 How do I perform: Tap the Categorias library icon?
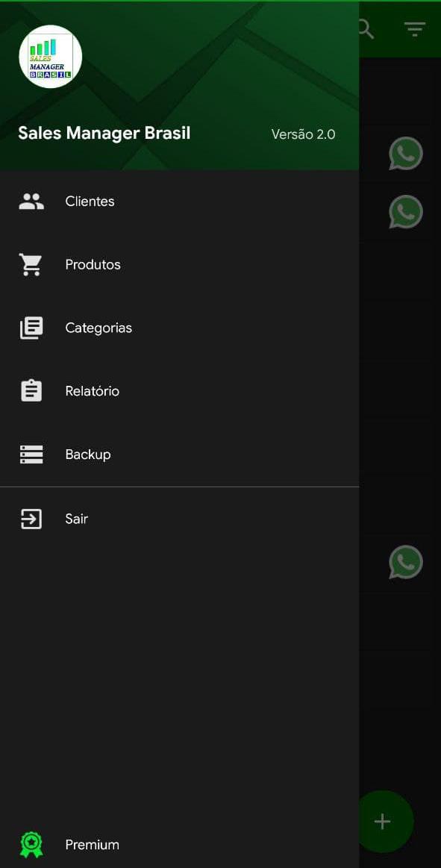31,328
